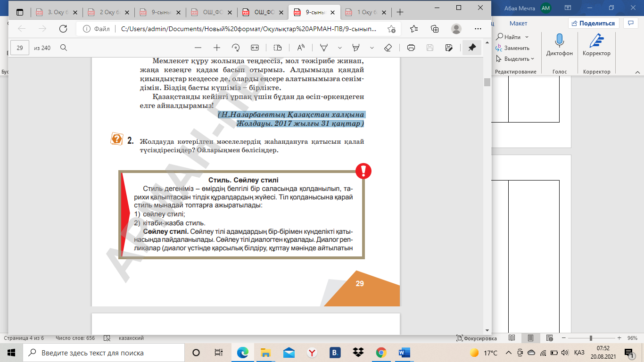
Task: Toggle the pinned PDF toolbar
Action: 472,48
